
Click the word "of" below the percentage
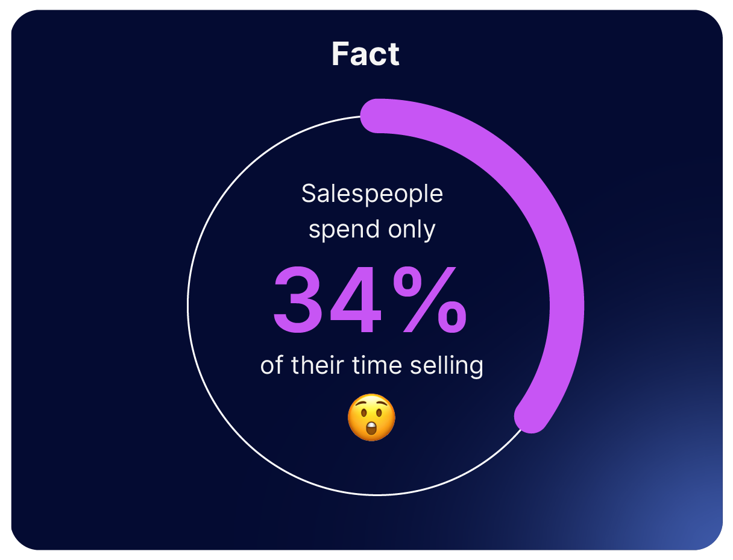pyautogui.click(x=272, y=365)
